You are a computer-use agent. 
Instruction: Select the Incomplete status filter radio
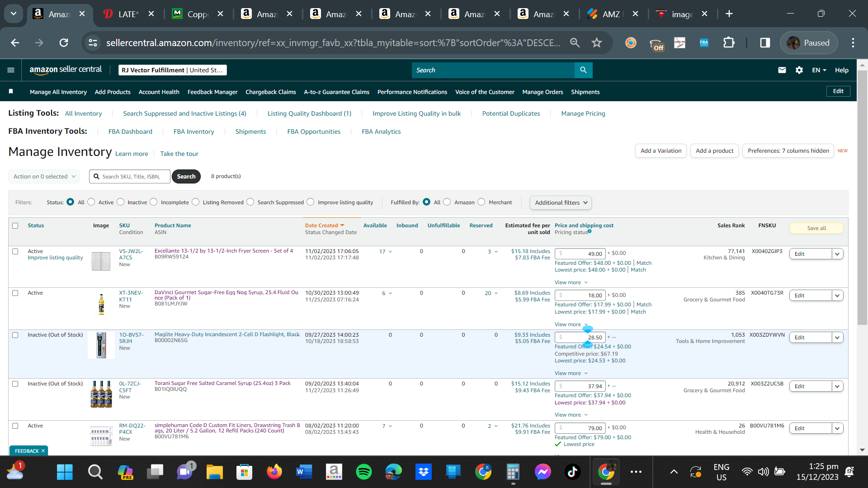coord(154,202)
